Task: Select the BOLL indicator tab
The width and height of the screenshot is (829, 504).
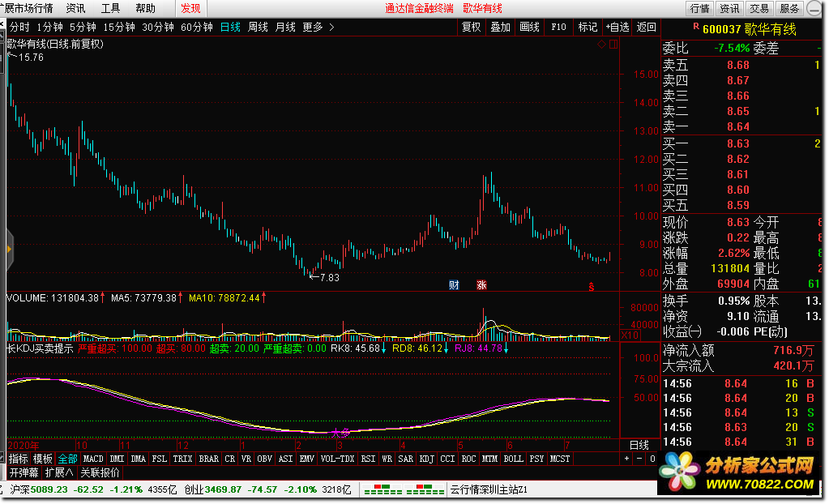Action: pyautogui.click(x=513, y=459)
